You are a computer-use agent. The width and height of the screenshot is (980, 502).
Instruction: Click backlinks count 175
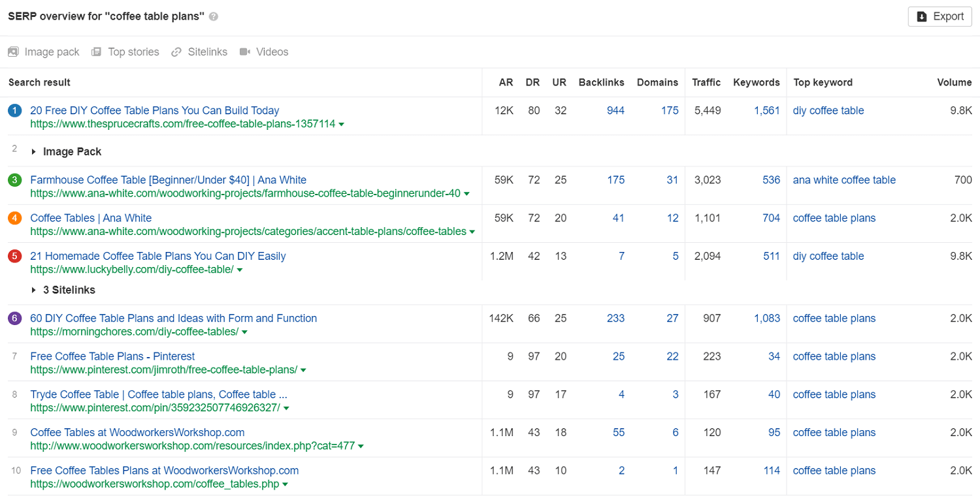coord(615,180)
